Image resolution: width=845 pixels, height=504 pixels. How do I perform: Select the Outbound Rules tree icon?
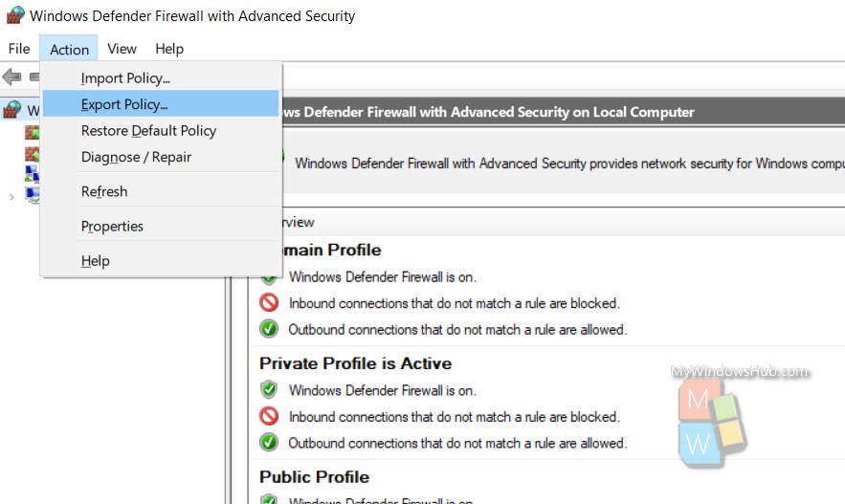[x=32, y=154]
